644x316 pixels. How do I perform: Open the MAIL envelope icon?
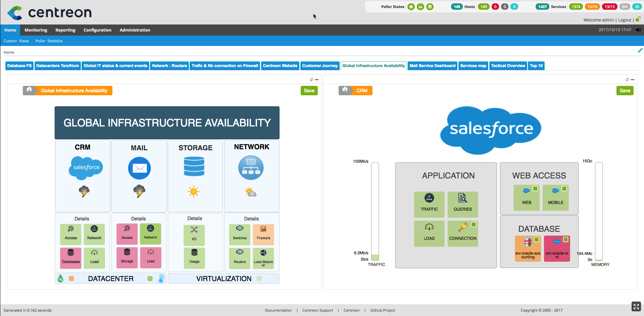(139, 168)
